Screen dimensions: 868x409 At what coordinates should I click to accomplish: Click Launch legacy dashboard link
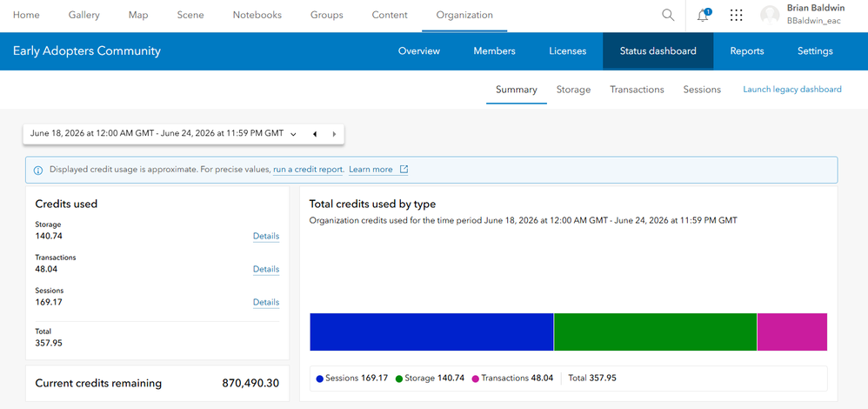pyautogui.click(x=792, y=90)
